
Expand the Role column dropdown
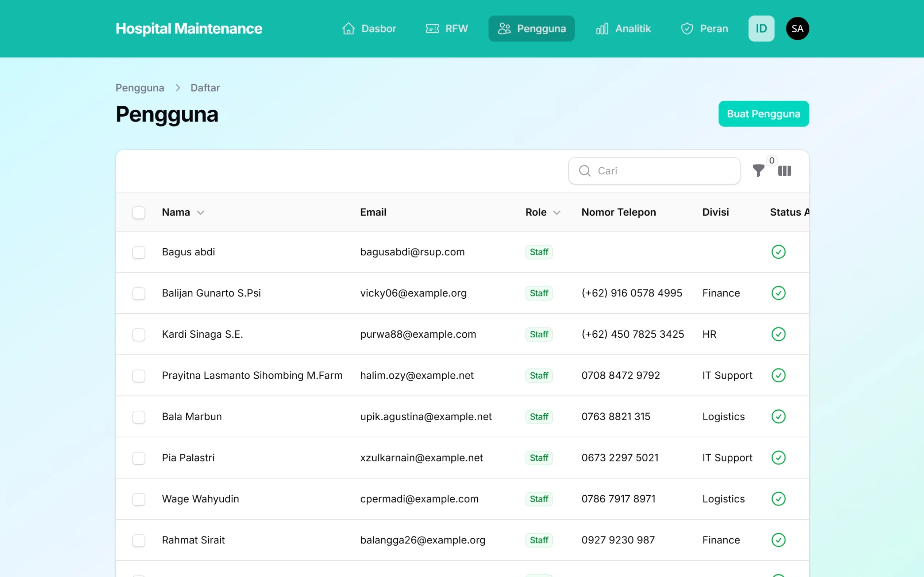(x=557, y=213)
